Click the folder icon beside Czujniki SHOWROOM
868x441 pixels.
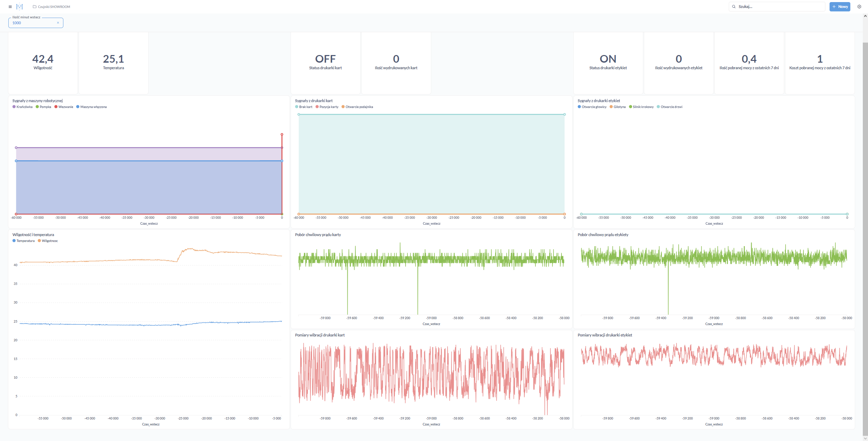pos(35,7)
